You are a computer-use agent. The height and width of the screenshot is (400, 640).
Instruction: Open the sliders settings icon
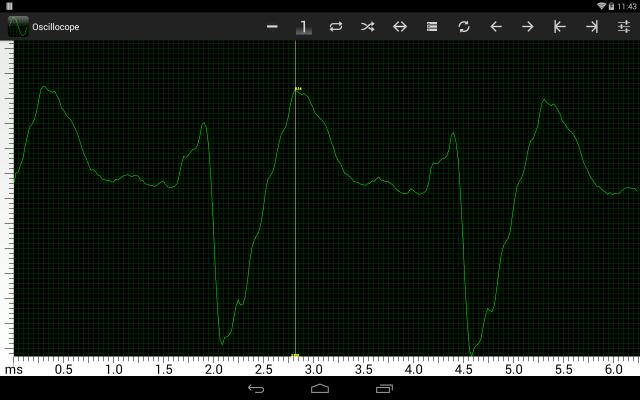click(x=624, y=27)
